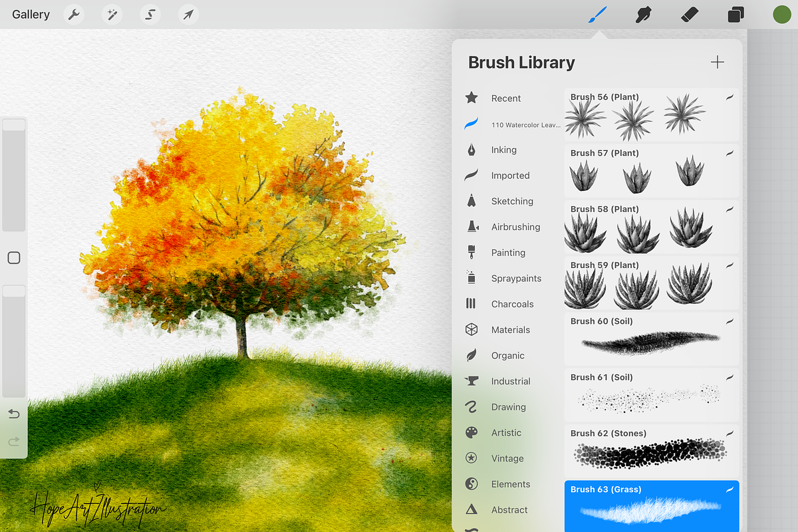
Task: Select the Eraser tool
Action: click(x=690, y=15)
